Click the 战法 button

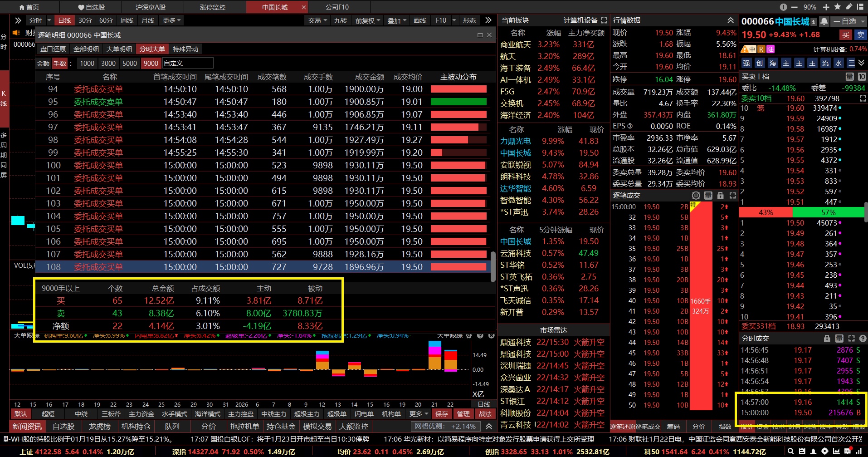click(x=485, y=414)
